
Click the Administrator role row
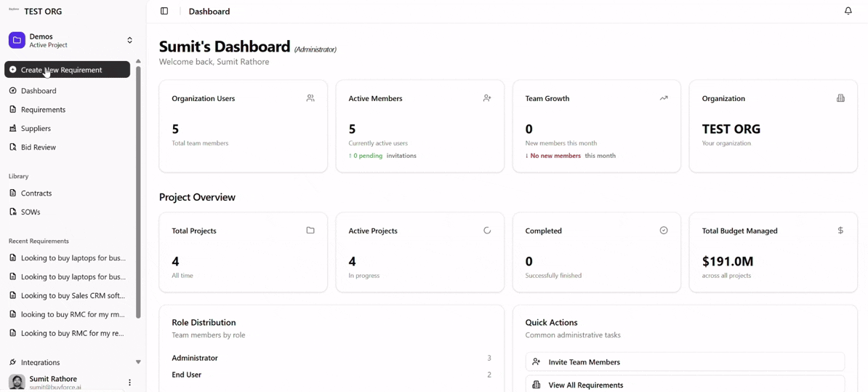tap(331, 359)
